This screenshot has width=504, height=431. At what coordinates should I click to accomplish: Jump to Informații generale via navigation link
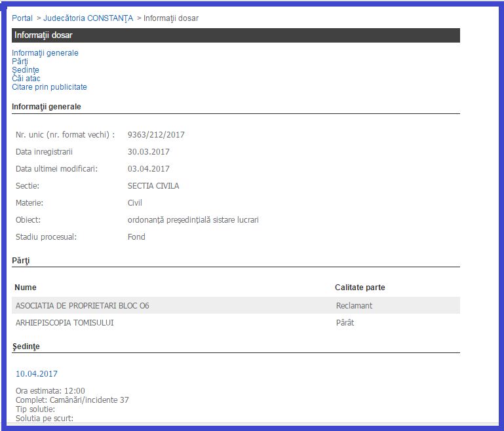45,53
